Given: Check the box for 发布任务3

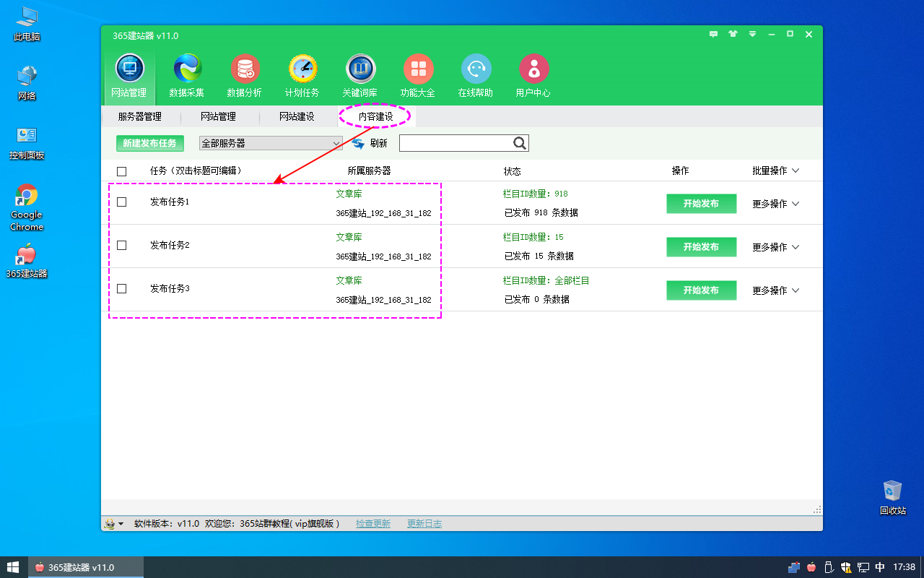Looking at the screenshot, I should coord(121,289).
